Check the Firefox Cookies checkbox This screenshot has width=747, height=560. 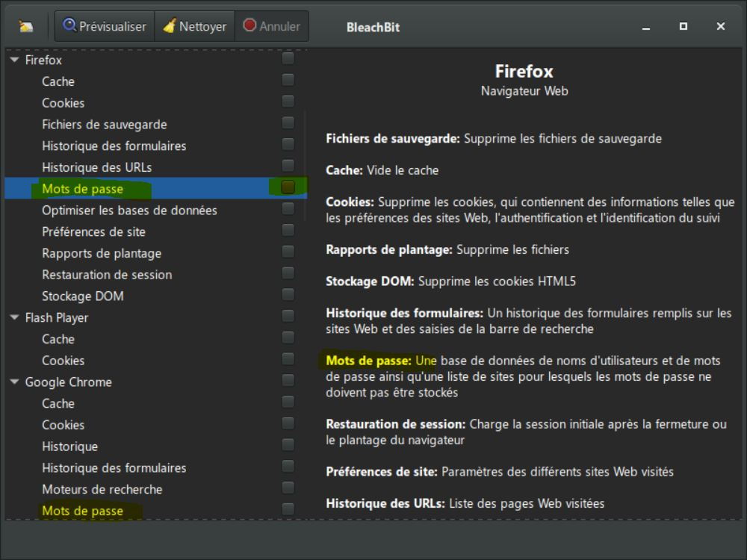click(x=288, y=101)
